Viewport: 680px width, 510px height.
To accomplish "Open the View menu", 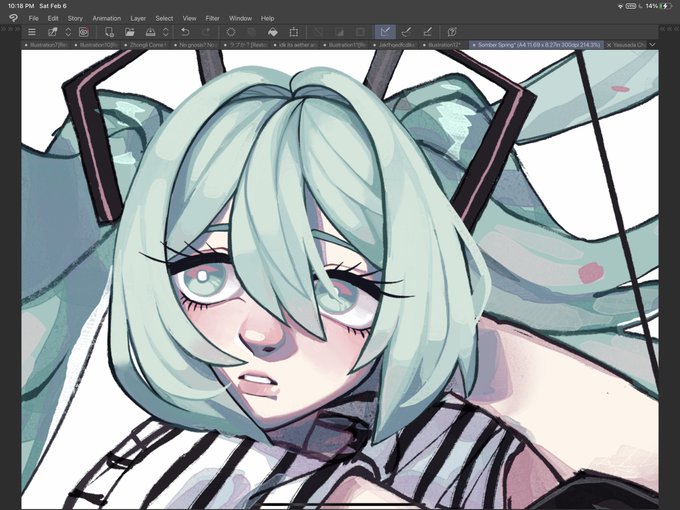I will (x=190, y=18).
